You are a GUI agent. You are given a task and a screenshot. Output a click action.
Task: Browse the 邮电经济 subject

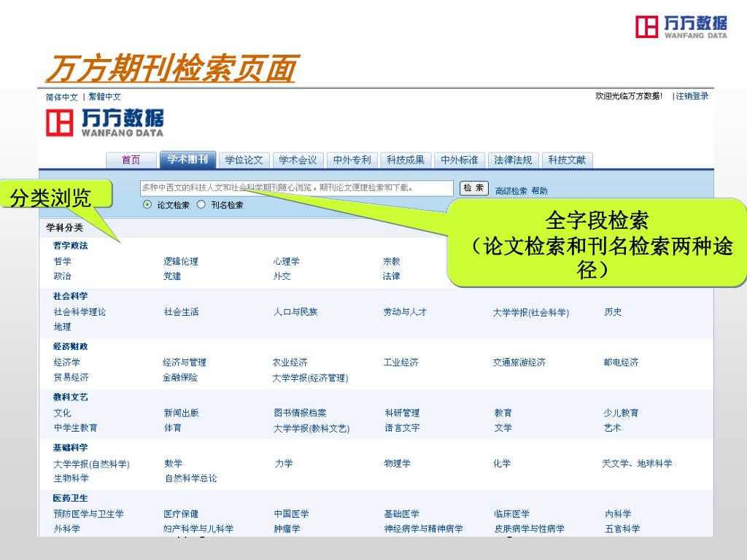[x=622, y=362]
